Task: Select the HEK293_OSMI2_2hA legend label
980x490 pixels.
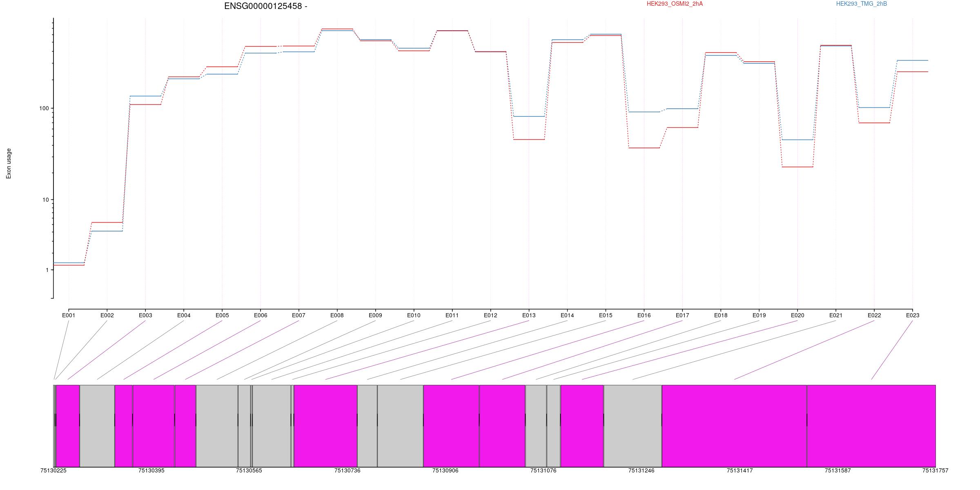Action: pos(675,4)
